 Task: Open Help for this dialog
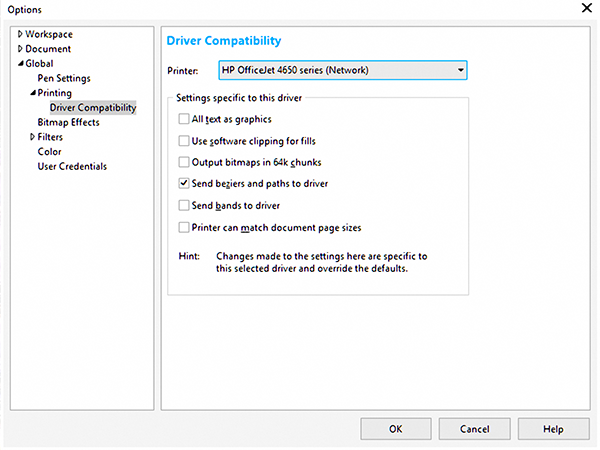(553, 428)
